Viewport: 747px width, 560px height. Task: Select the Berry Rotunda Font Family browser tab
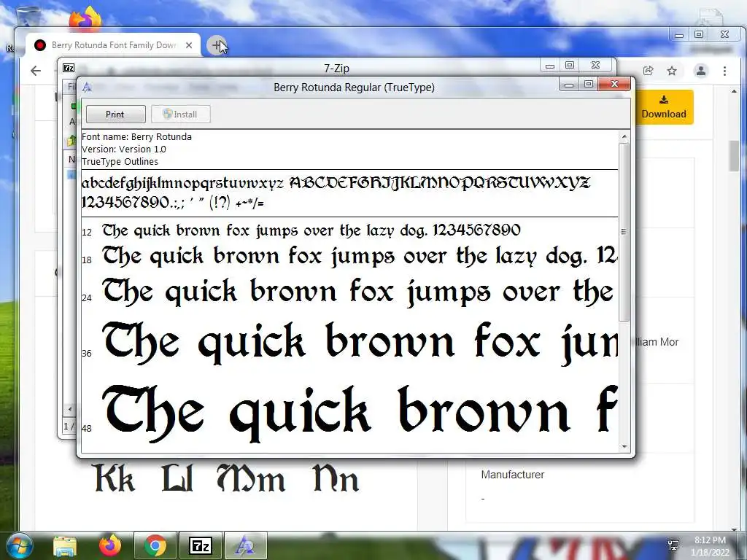click(x=113, y=45)
